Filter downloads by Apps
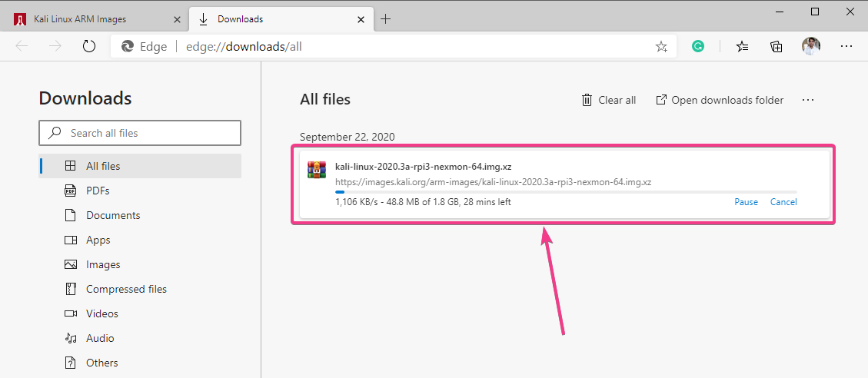Screen dimensions: 868x378 pos(140,240)
